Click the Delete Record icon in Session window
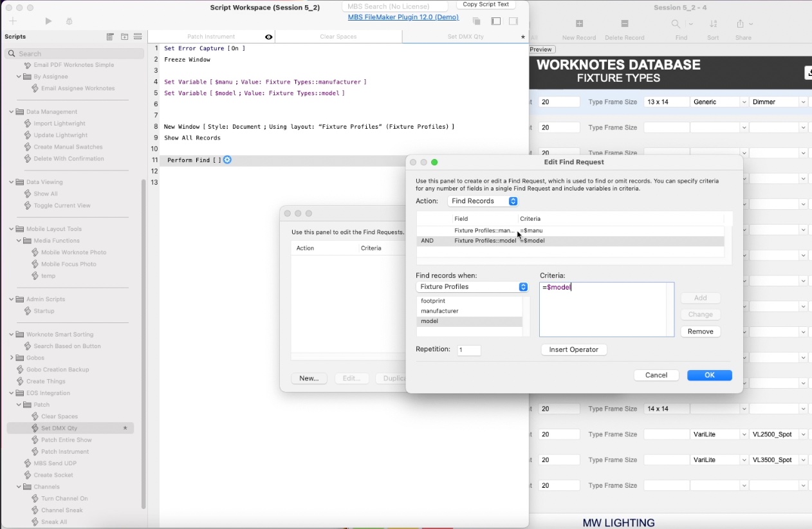The width and height of the screenshot is (812, 529). click(624, 24)
